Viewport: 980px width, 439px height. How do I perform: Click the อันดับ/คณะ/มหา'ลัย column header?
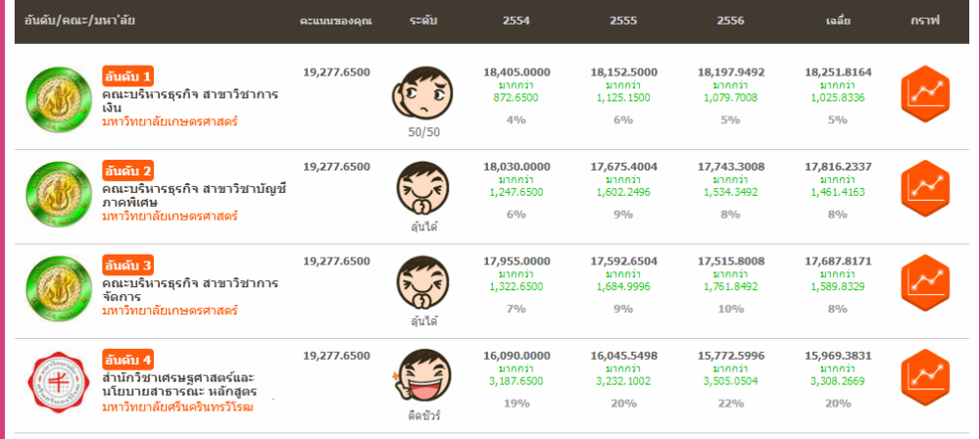(81, 20)
